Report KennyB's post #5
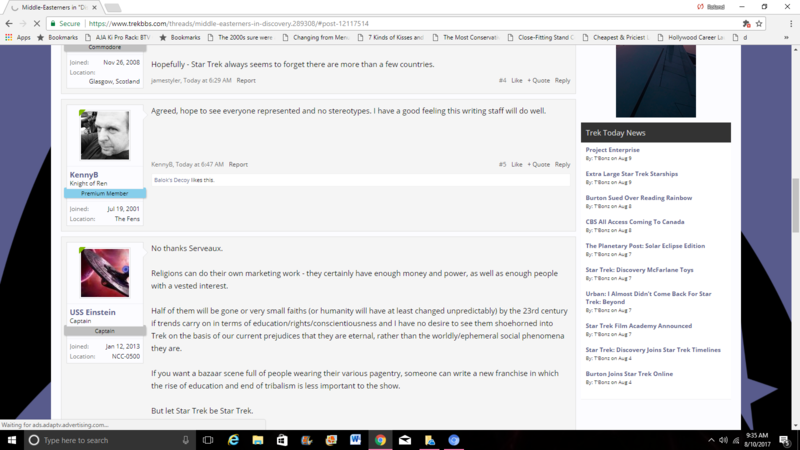 coord(238,164)
